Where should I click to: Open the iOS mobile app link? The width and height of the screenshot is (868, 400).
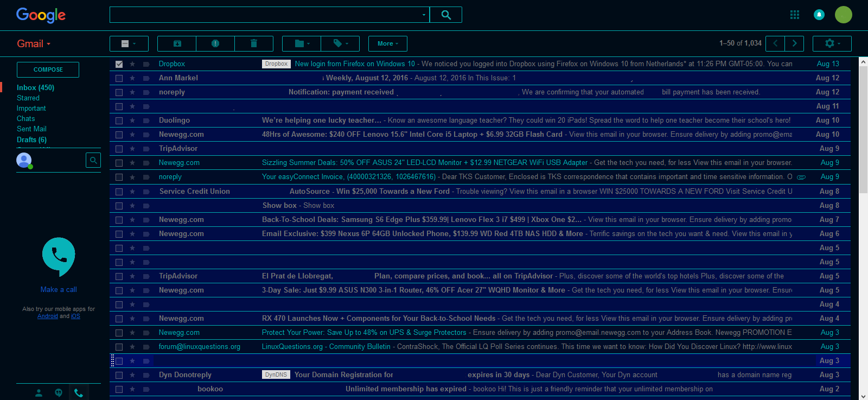coord(75,316)
